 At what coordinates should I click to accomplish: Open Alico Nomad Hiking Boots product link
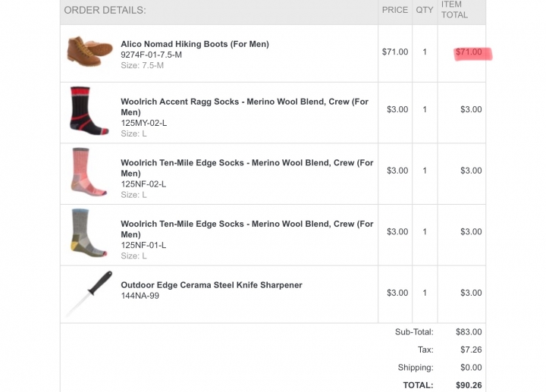pos(195,44)
